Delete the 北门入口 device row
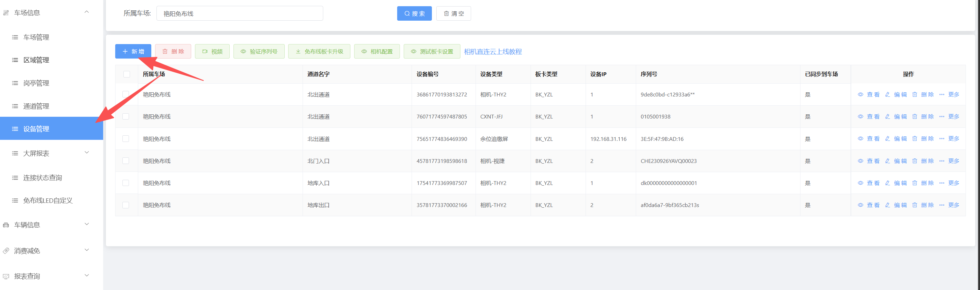The height and width of the screenshot is (290, 980). (923, 161)
